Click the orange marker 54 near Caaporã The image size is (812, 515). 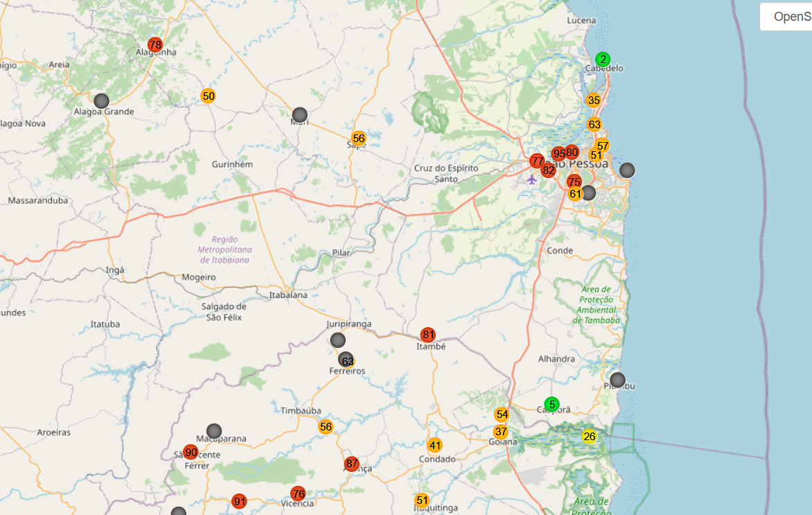coord(502,414)
